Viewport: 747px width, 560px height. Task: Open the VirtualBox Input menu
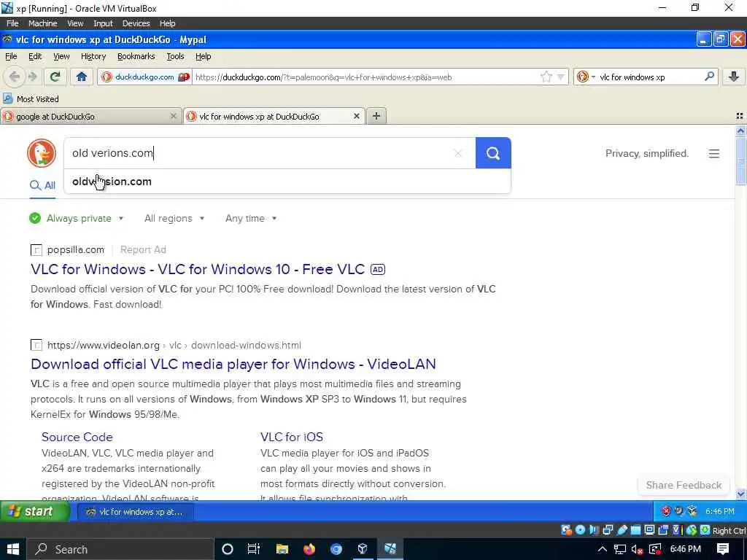coord(103,23)
